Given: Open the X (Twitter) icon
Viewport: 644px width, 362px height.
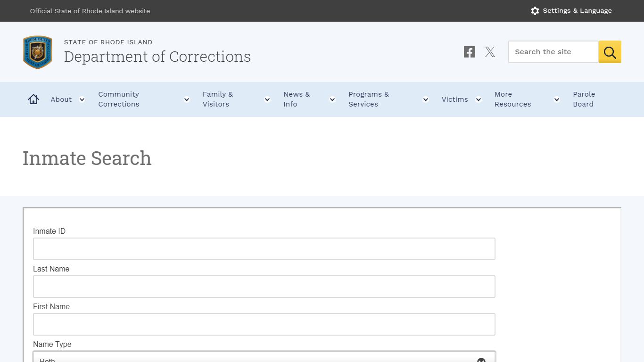Looking at the screenshot, I should pyautogui.click(x=490, y=52).
